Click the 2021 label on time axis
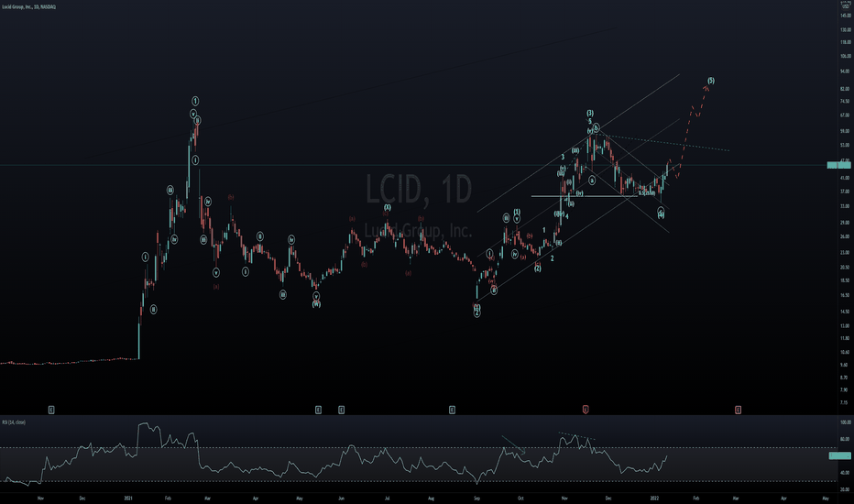 pyautogui.click(x=128, y=498)
